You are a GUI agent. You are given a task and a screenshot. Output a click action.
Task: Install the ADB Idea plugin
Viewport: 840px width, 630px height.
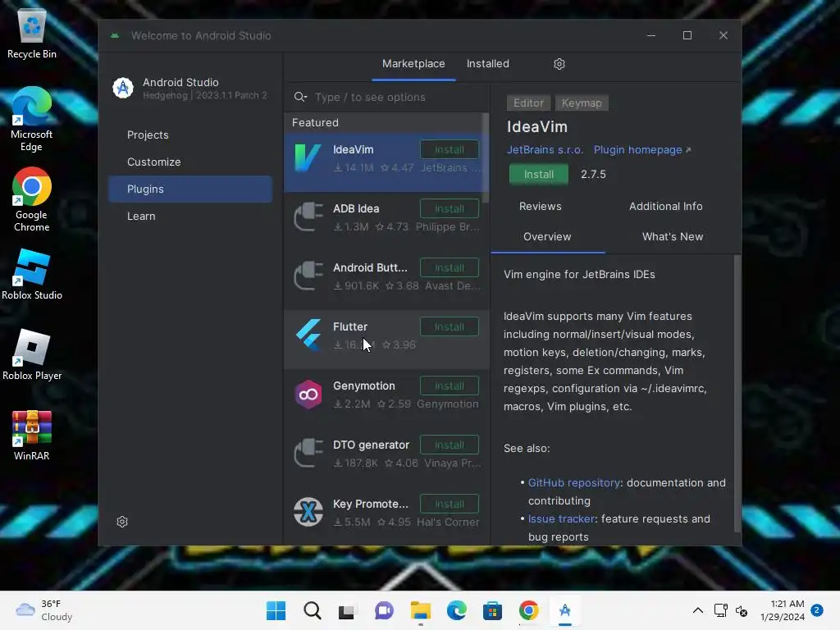pyautogui.click(x=449, y=208)
